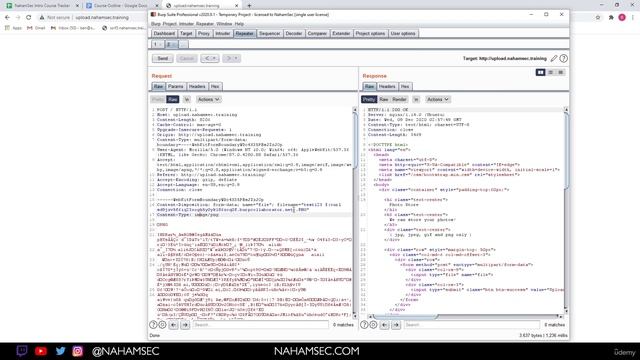Open the User options tab

tap(403, 33)
